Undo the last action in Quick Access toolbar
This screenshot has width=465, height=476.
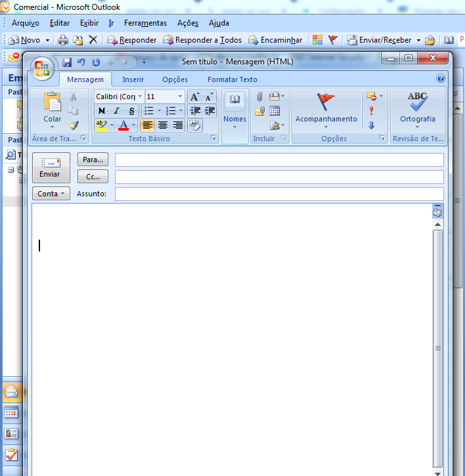(x=81, y=62)
